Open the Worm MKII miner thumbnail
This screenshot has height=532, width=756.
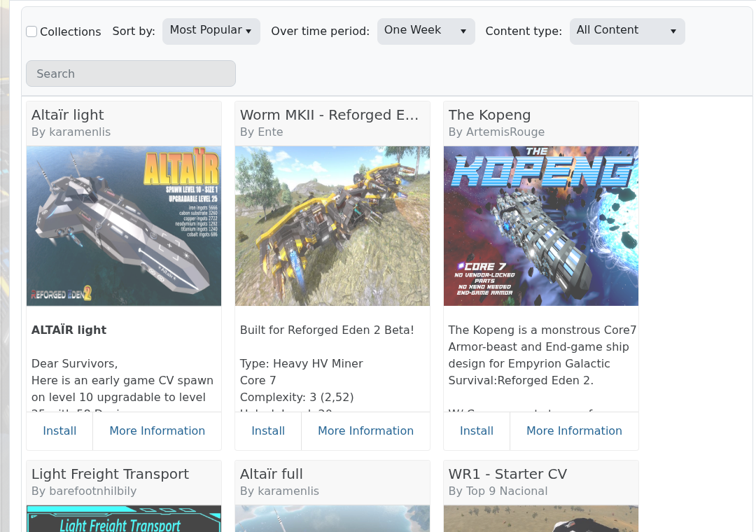(332, 225)
